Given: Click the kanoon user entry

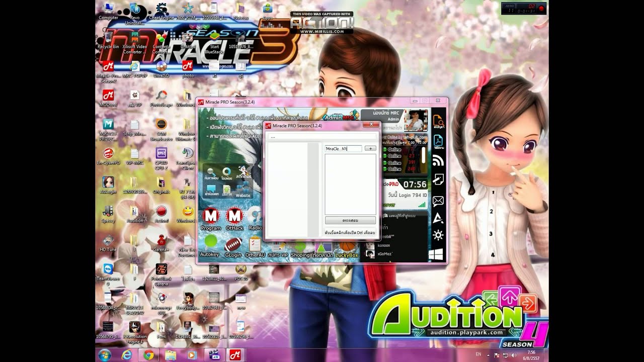Looking at the screenshot, I should pyautogui.click(x=383, y=245).
